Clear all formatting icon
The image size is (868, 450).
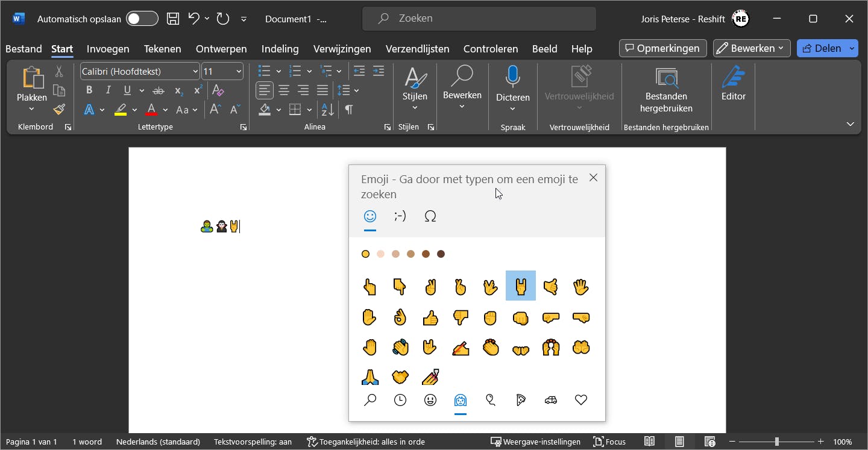click(x=218, y=90)
